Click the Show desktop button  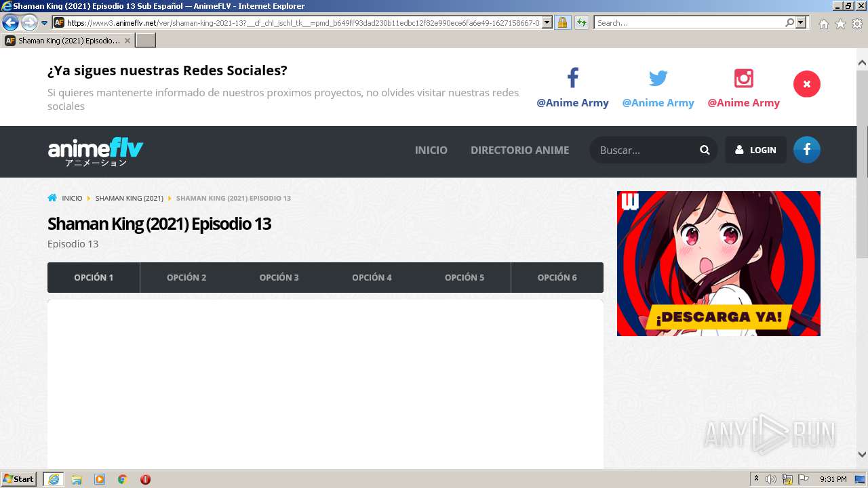click(x=861, y=479)
